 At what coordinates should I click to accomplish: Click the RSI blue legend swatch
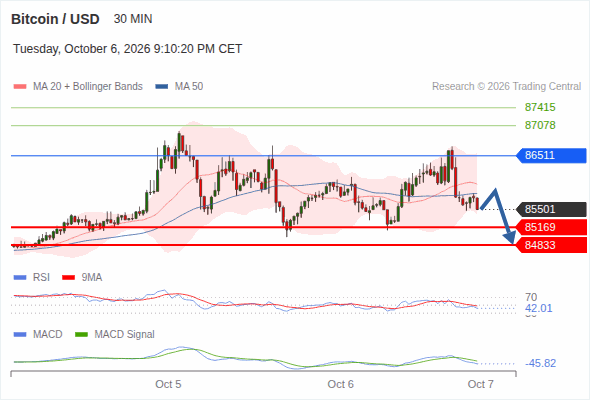20,278
